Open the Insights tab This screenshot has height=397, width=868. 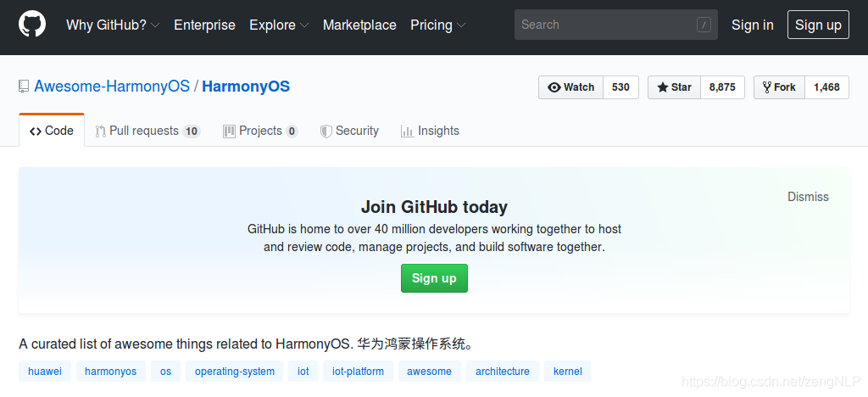tap(430, 131)
